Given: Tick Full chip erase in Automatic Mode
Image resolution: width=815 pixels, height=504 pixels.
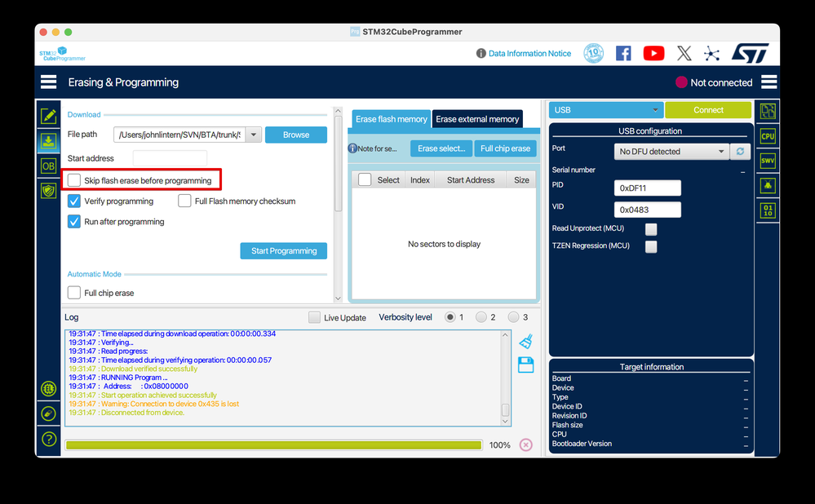Looking at the screenshot, I should point(73,293).
